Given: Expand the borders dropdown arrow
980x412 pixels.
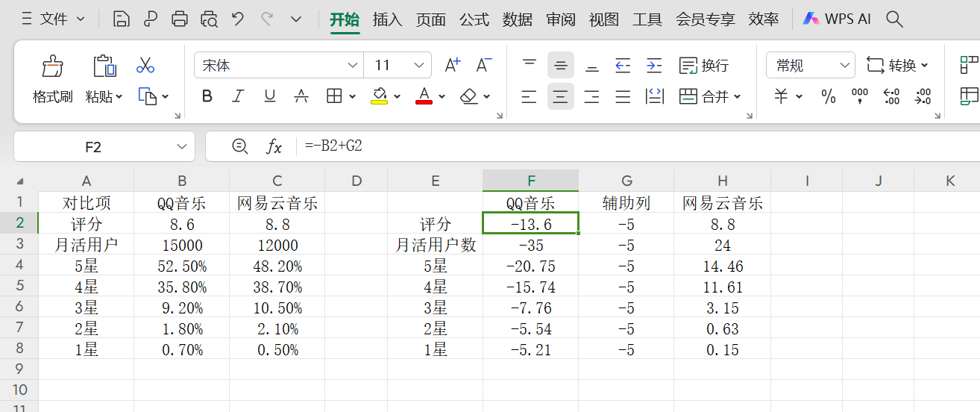Looking at the screenshot, I should click(x=352, y=96).
